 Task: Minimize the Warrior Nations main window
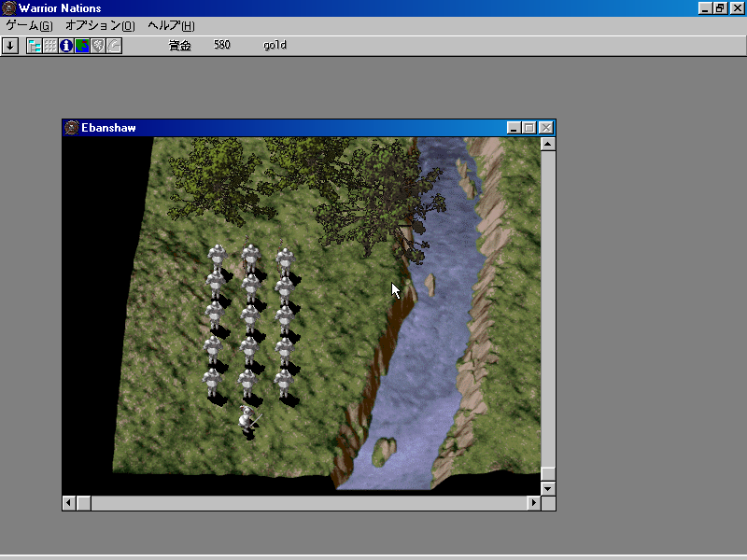(705, 8)
